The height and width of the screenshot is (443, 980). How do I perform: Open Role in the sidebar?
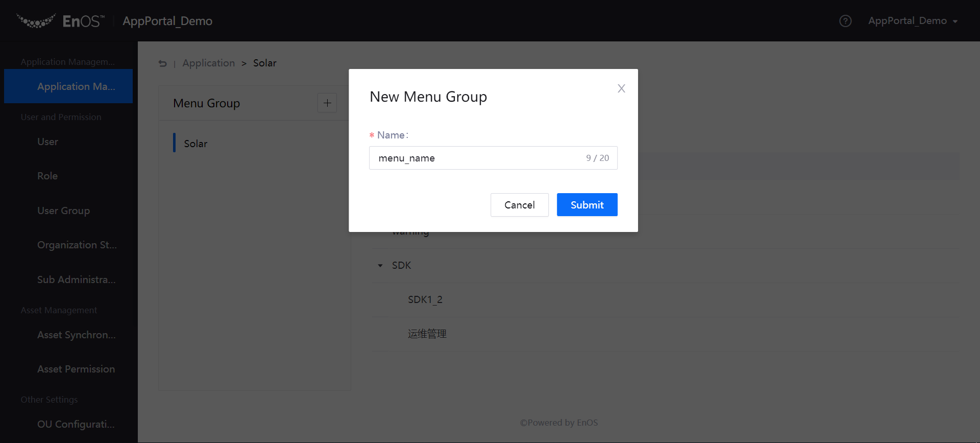point(47,176)
